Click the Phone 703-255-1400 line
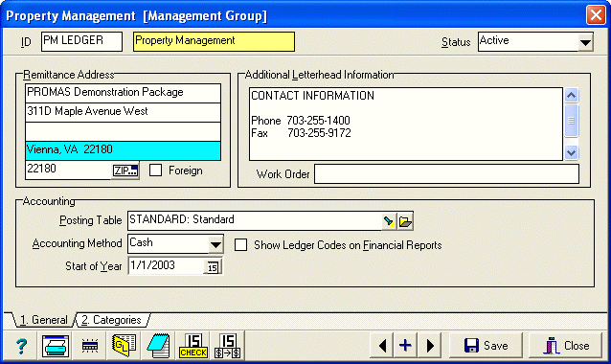This screenshot has height=364, width=611. click(301, 121)
